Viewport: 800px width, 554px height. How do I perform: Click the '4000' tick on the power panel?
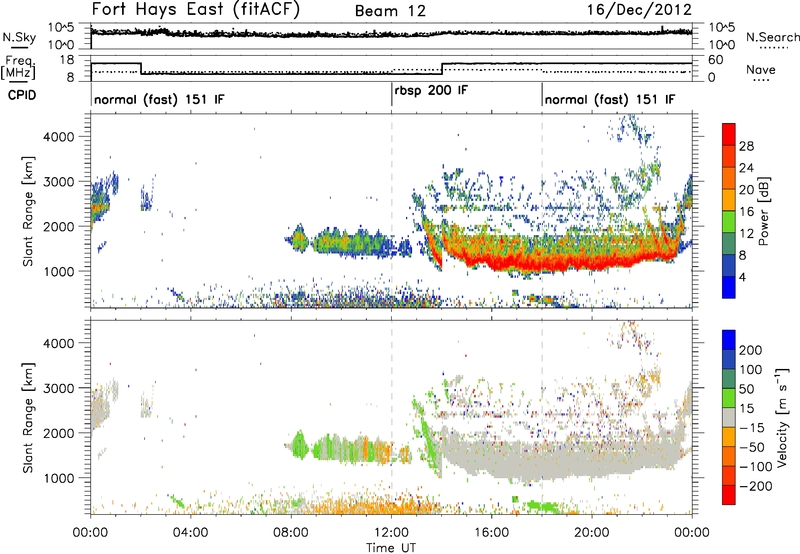[x=58, y=137]
